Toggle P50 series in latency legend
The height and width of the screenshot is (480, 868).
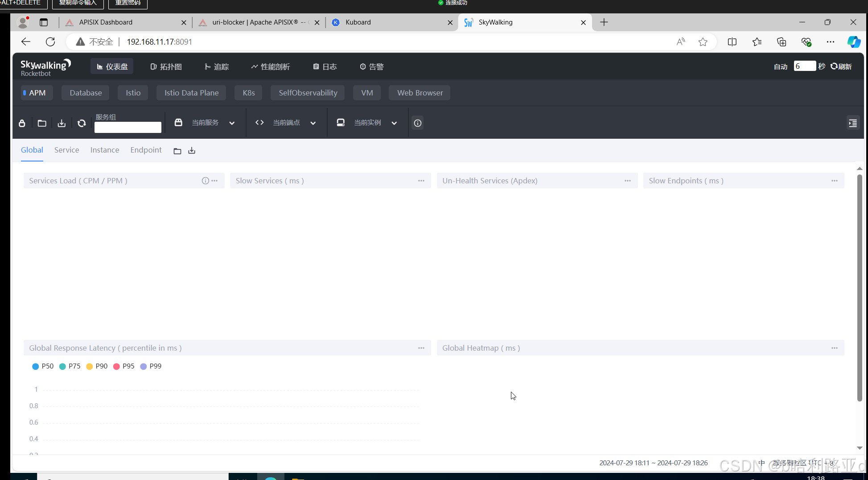click(43, 366)
